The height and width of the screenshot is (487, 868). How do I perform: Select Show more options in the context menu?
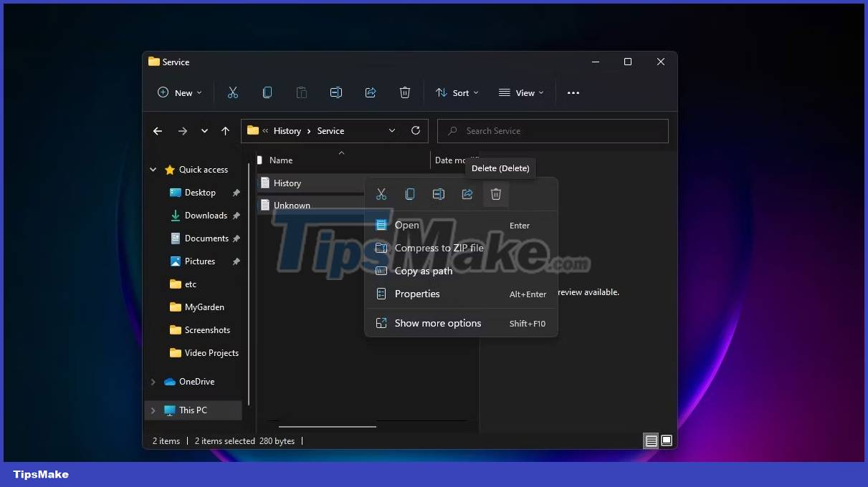pyautogui.click(x=438, y=323)
